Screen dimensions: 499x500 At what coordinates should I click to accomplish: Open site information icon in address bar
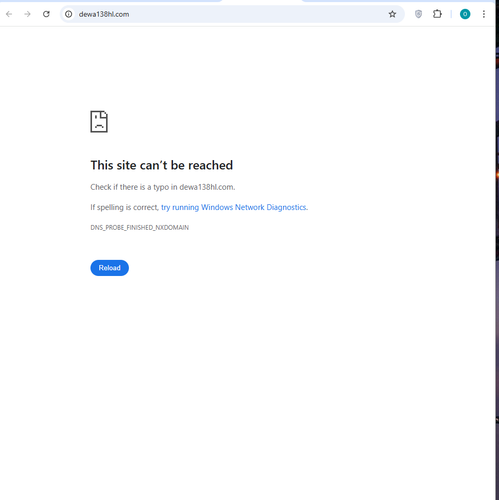tap(69, 14)
